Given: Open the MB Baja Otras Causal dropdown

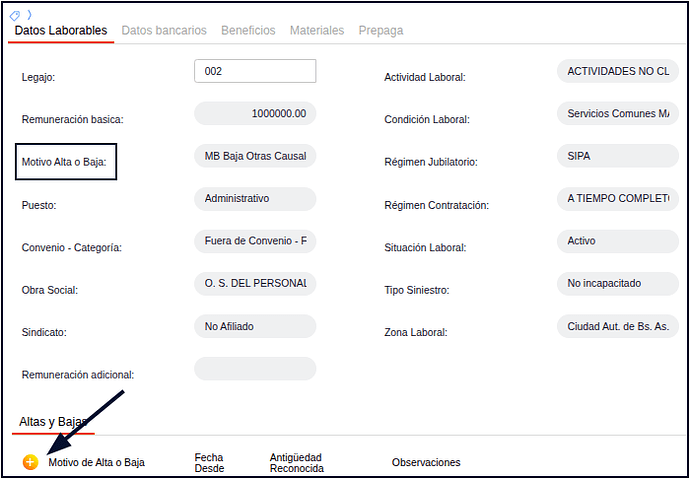Looking at the screenshot, I should [x=255, y=156].
